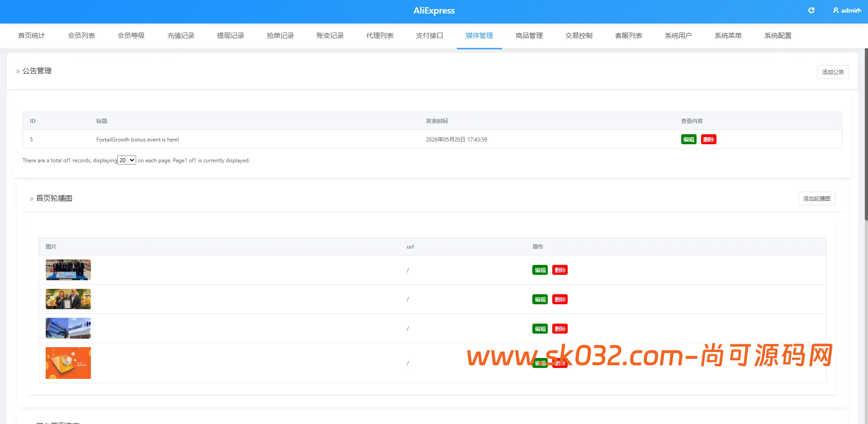
Task: Go to 商品管理 menu
Action: coord(529,36)
